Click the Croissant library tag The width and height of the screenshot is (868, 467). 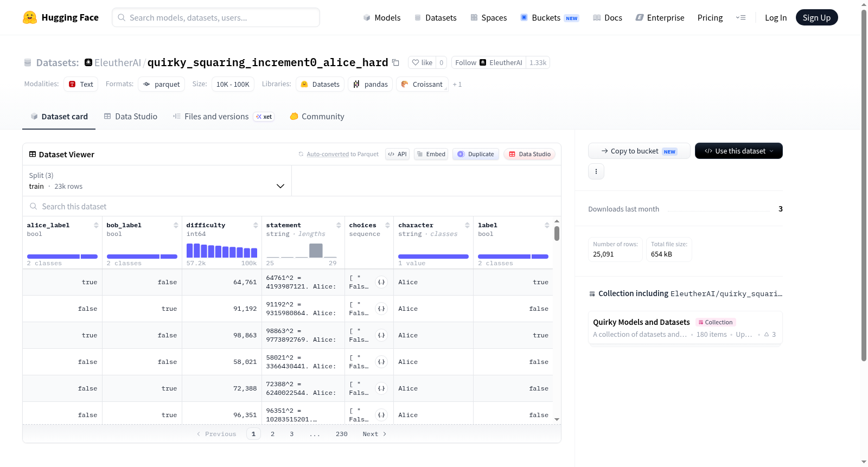(x=422, y=84)
